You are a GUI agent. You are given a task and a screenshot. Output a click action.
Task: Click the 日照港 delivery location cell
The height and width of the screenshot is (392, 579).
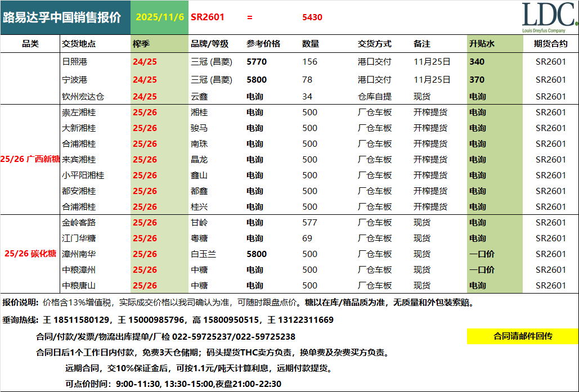click(74, 62)
